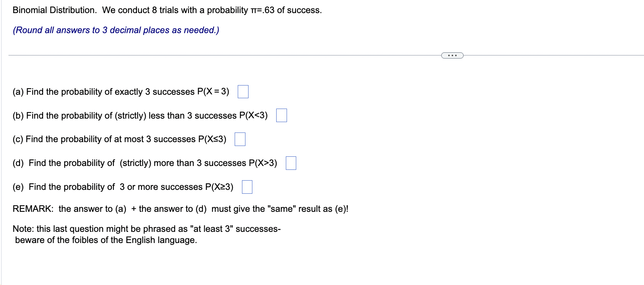Click the REMARK text line

pyautogui.click(x=181, y=209)
